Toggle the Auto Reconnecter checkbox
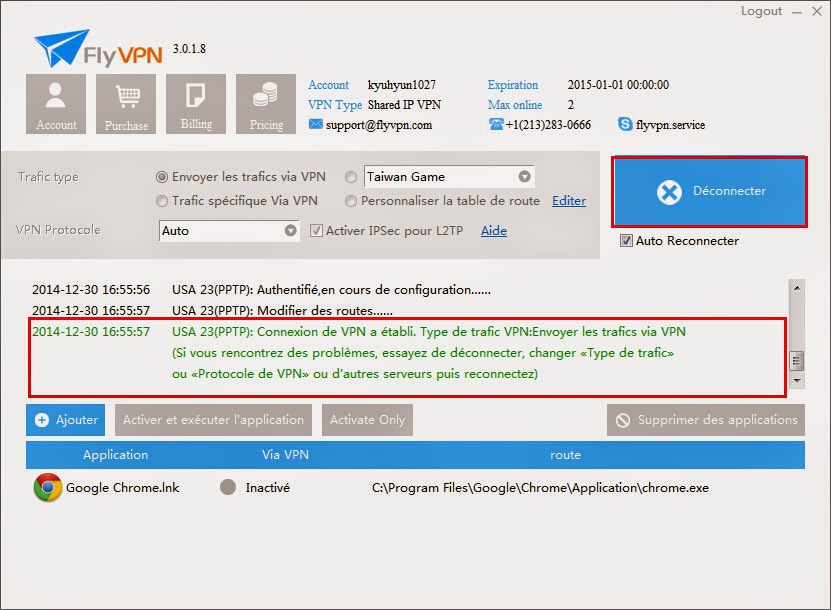831x610 pixels. point(626,241)
